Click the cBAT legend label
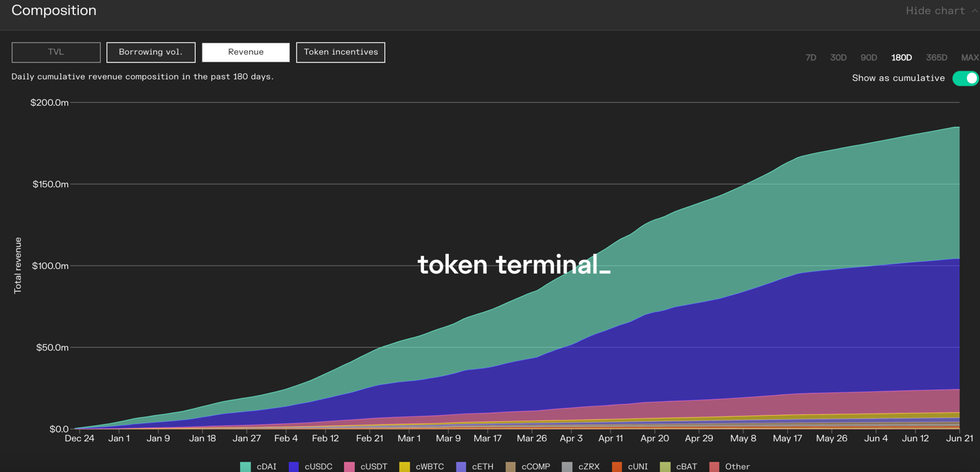The image size is (980, 472). click(686, 467)
